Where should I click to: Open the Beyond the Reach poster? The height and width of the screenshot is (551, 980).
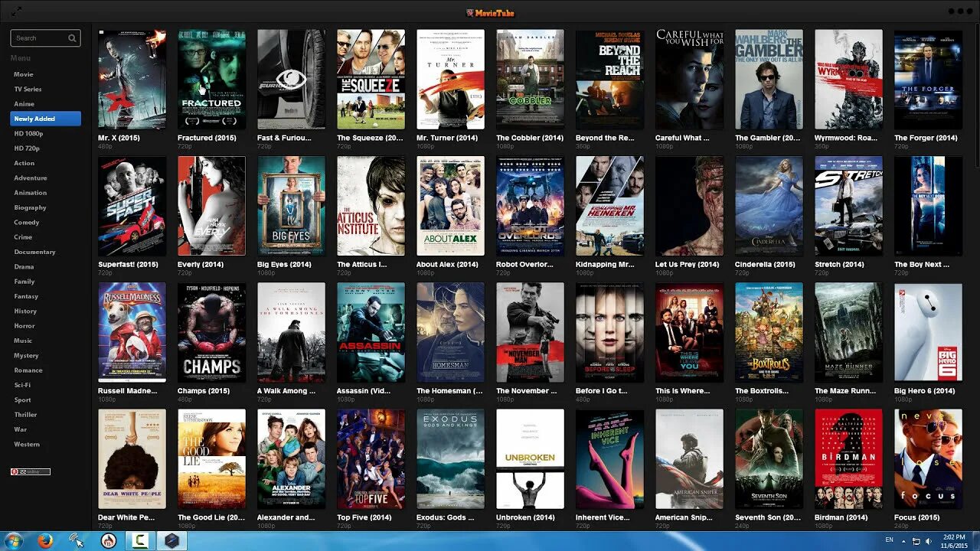click(x=609, y=80)
